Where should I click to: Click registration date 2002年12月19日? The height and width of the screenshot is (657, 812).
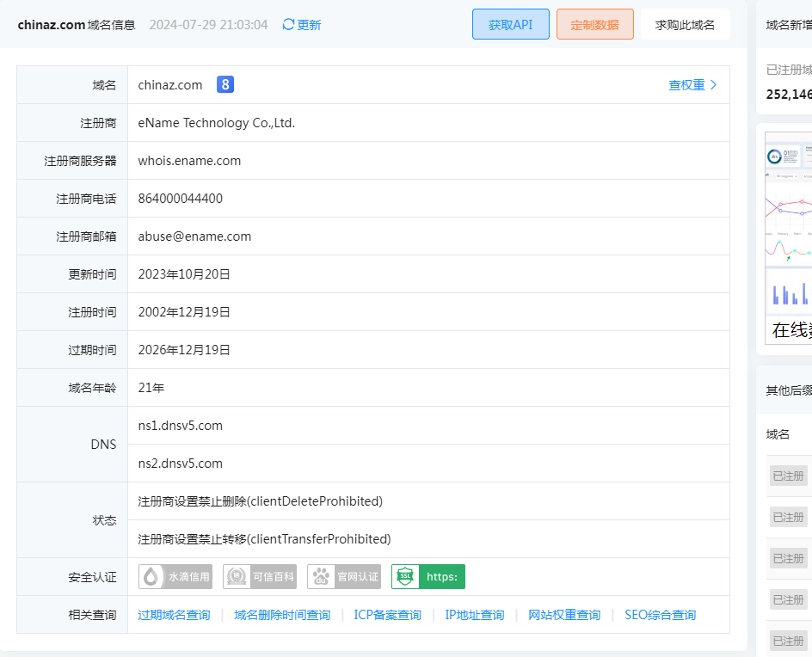(184, 312)
